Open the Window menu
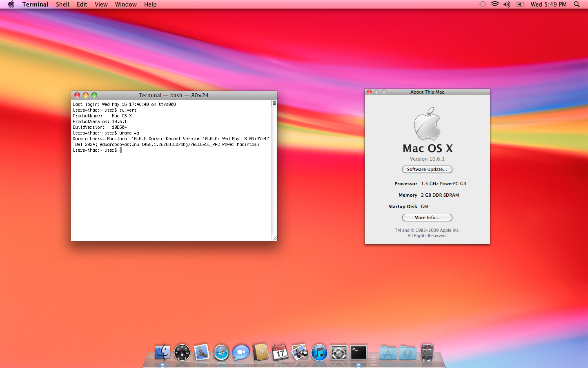Viewport: 588px width, 368px height. pyautogui.click(x=126, y=4)
